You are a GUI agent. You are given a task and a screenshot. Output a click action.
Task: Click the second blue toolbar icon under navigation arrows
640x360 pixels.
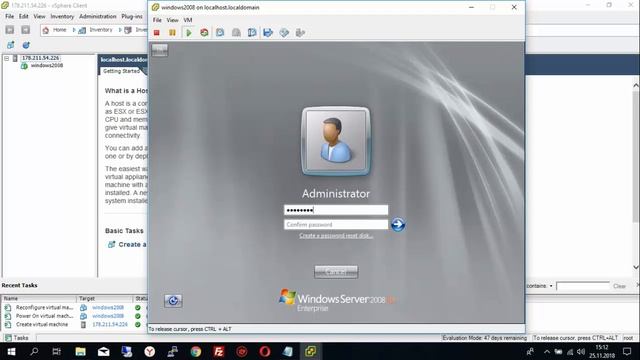click(x=26, y=45)
